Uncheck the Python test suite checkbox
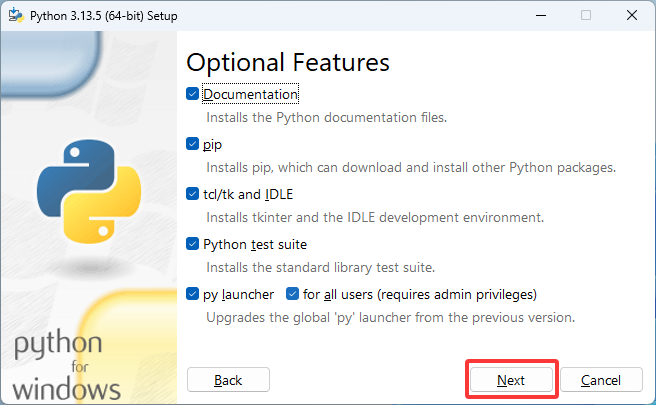Screen dimensions: 656x405 tap(193, 244)
